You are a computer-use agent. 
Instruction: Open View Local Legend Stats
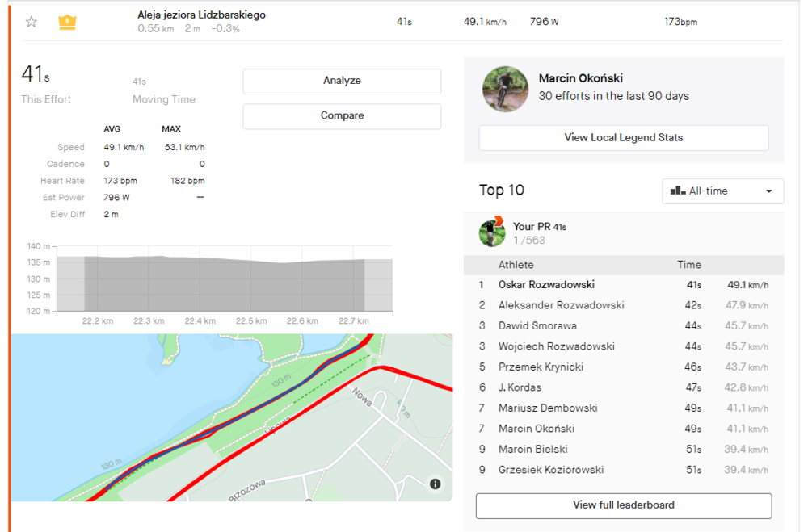pos(623,137)
